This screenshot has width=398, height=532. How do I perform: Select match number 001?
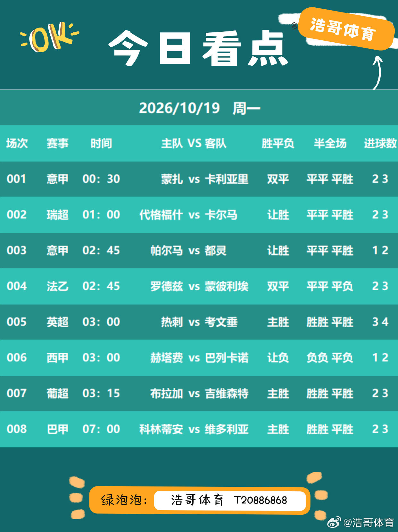[16, 179]
